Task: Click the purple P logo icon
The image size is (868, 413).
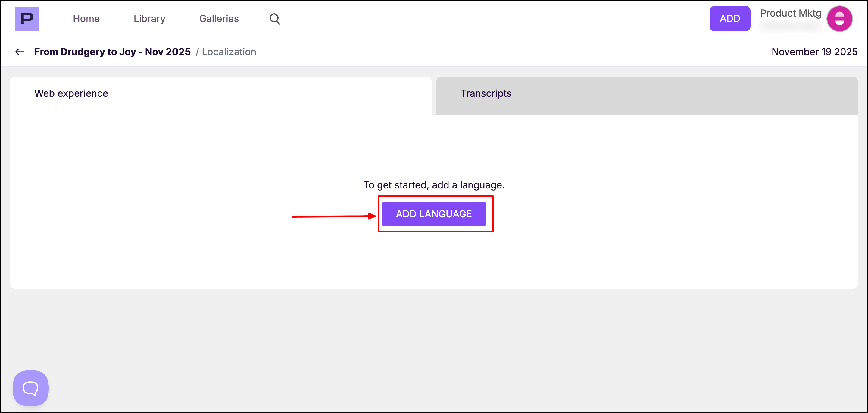Action: pos(27,19)
